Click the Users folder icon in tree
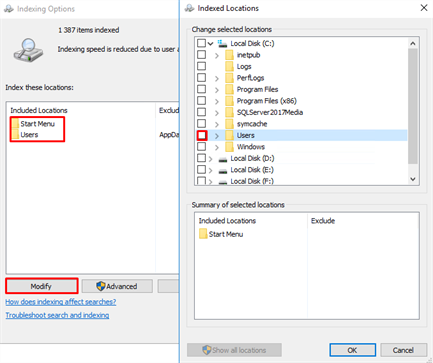 pyautogui.click(x=229, y=135)
